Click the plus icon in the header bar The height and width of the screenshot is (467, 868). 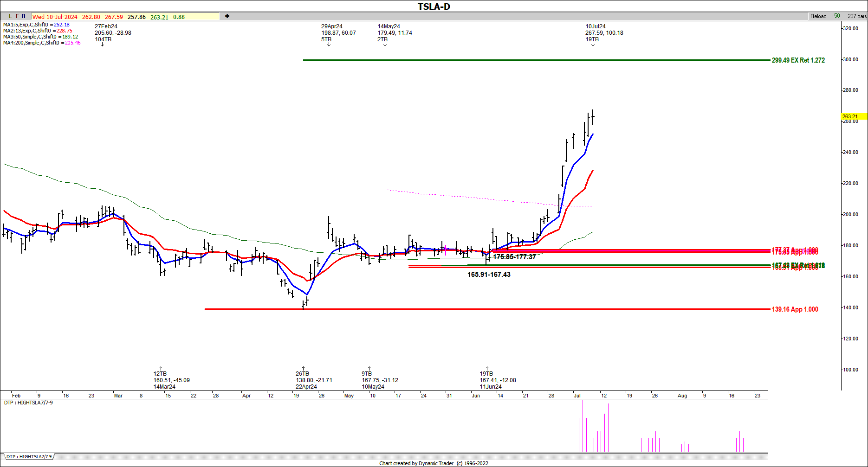[227, 16]
